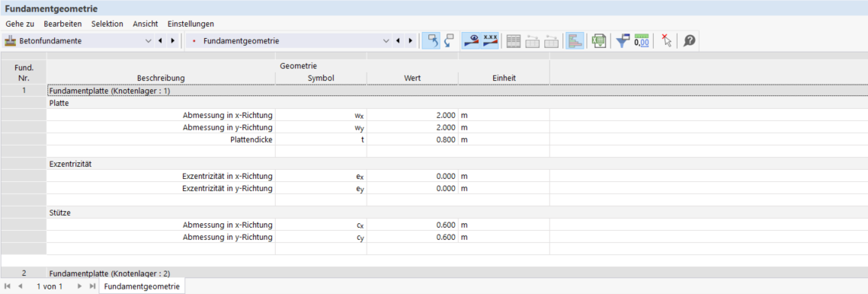Click the cx value cell 0.600
Image resolution: width=868 pixels, height=294 pixels.
click(412, 225)
